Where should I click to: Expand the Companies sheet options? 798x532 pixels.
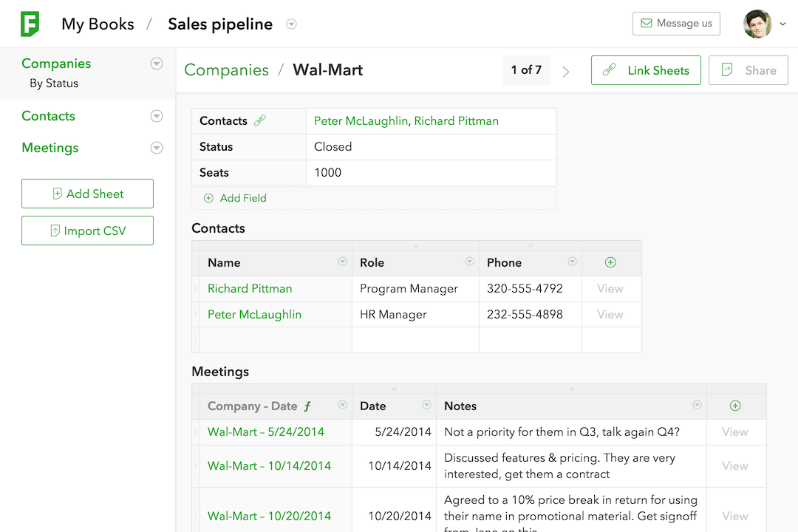click(157, 64)
